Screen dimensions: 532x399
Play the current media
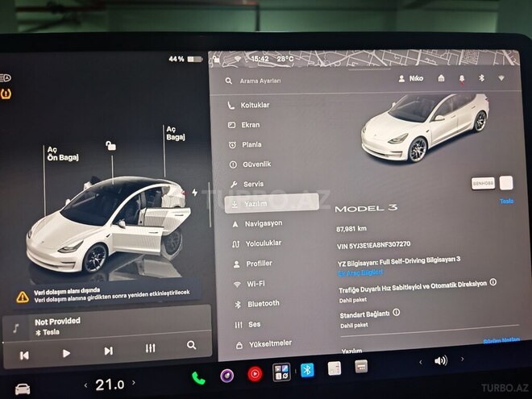click(x=66, y=353)
